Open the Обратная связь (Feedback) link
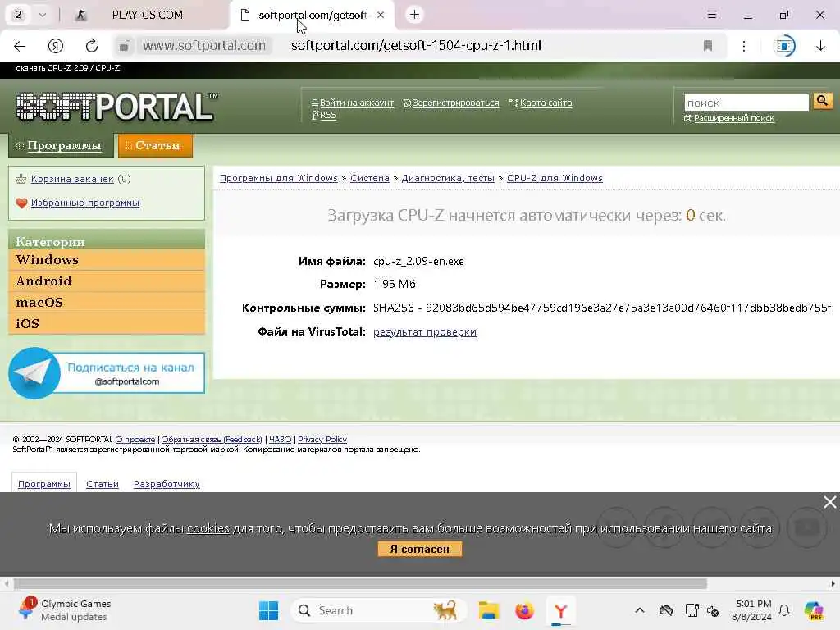This screenshot has height=630, width=840. pos(212,440)
